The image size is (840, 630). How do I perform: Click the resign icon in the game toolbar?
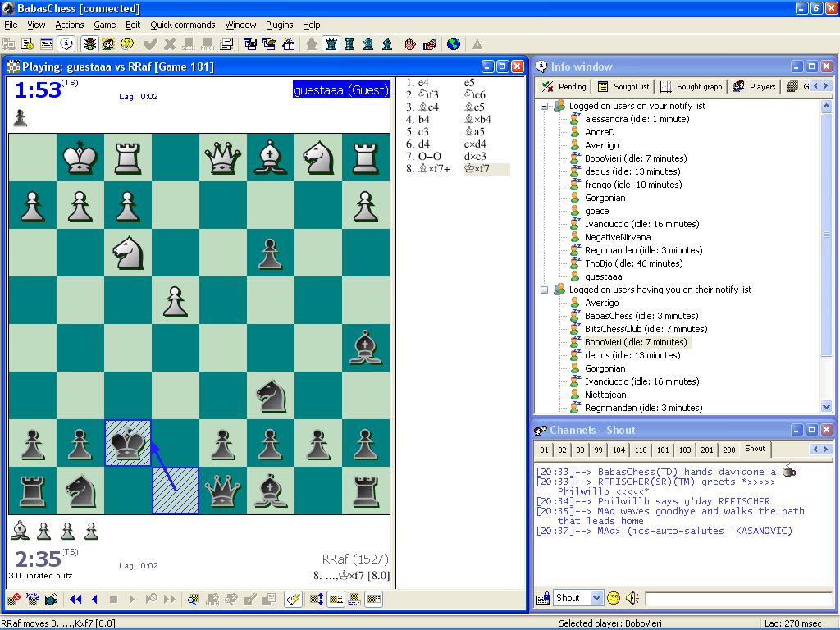coord(11,599)
